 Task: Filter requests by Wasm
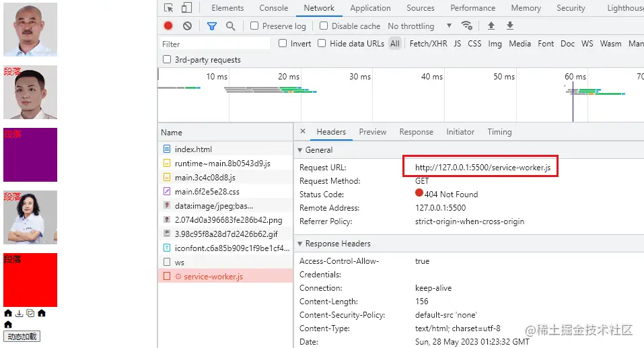(x=610, y=44)
